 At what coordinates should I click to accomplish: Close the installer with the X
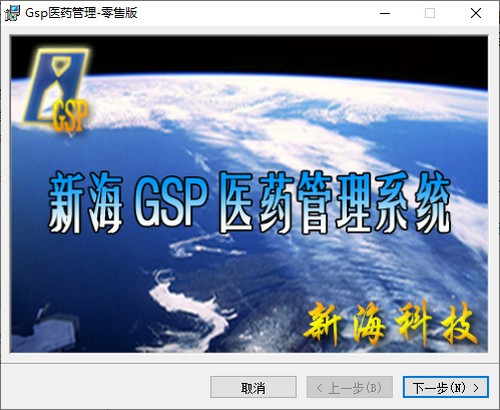476,13
